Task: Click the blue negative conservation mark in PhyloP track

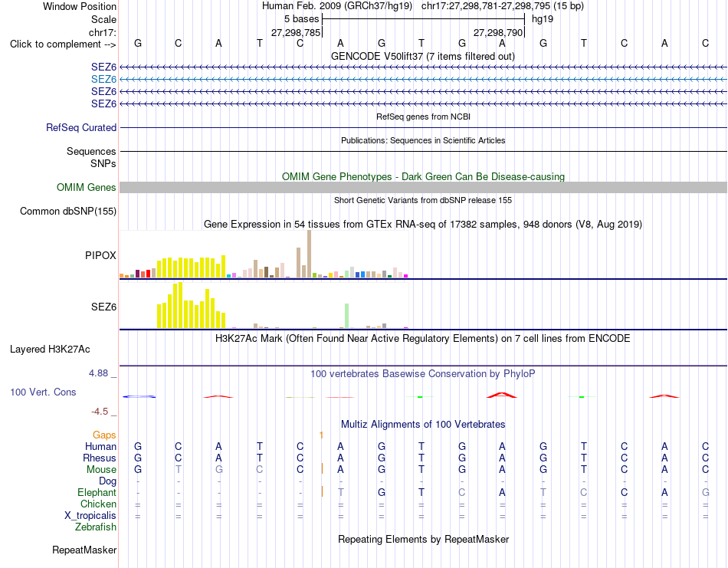Action: (x=139, y=396)
